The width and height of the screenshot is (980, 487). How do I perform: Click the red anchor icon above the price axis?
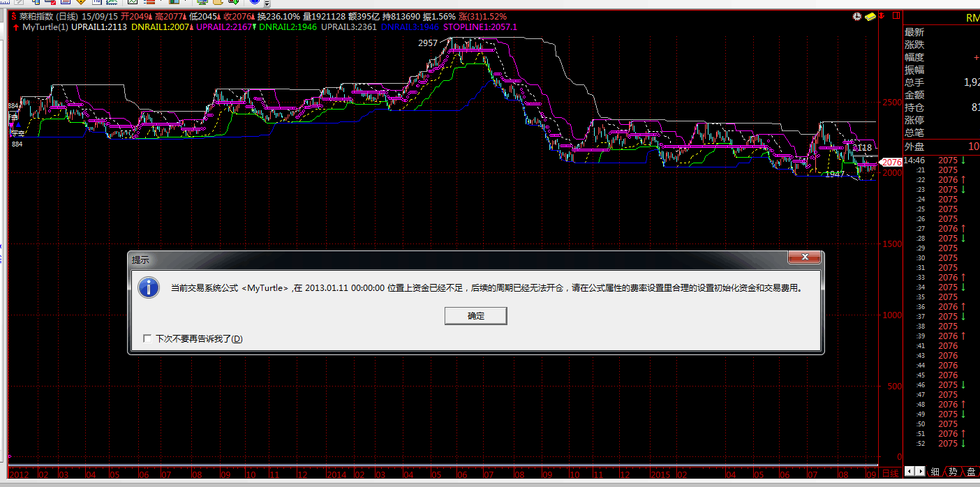882,16
